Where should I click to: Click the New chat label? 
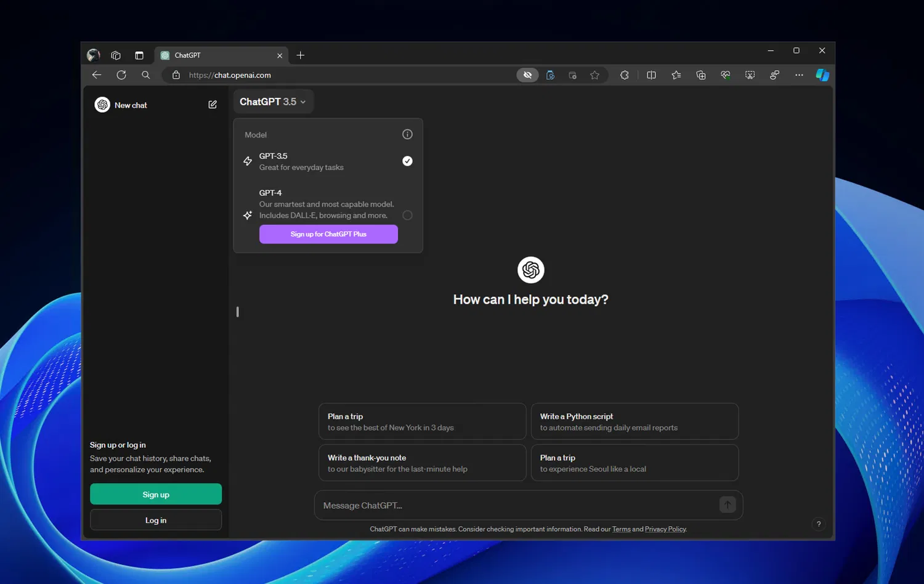131,105
